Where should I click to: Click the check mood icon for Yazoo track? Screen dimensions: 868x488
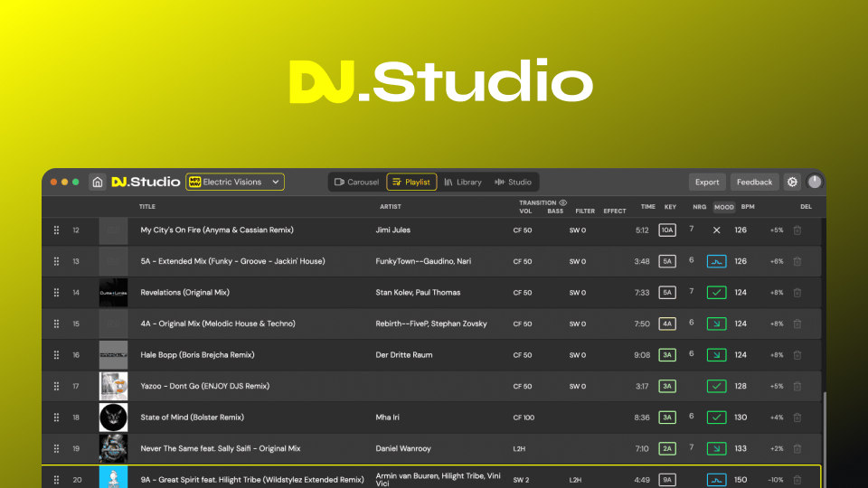(x=716, y=386)
